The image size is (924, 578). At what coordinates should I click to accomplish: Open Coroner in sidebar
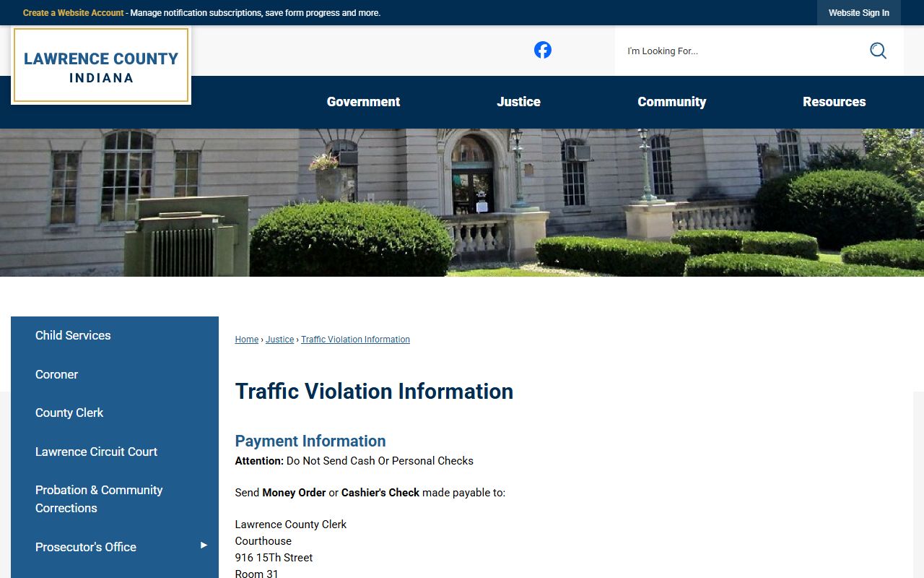115,374
